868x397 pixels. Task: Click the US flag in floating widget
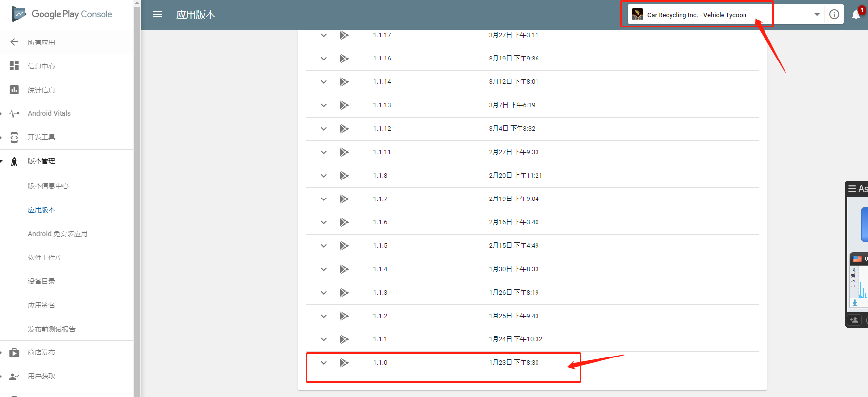coord(857,259)
